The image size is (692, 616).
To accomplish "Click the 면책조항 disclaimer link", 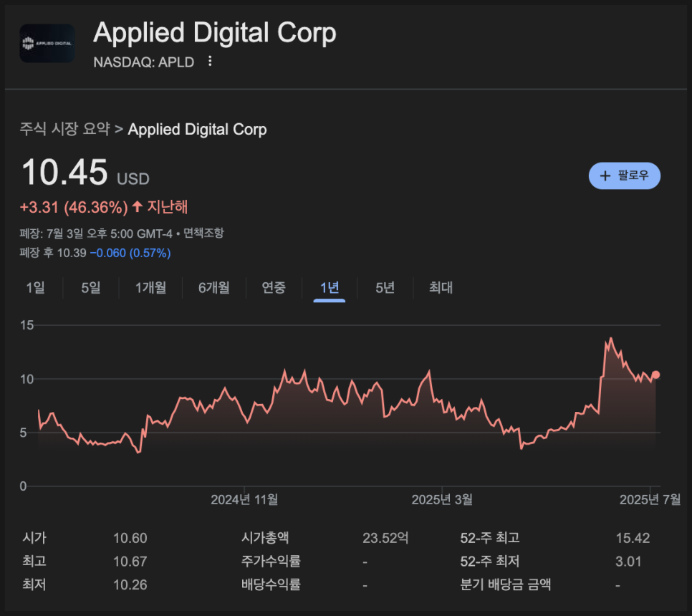I will coord(203,233).
